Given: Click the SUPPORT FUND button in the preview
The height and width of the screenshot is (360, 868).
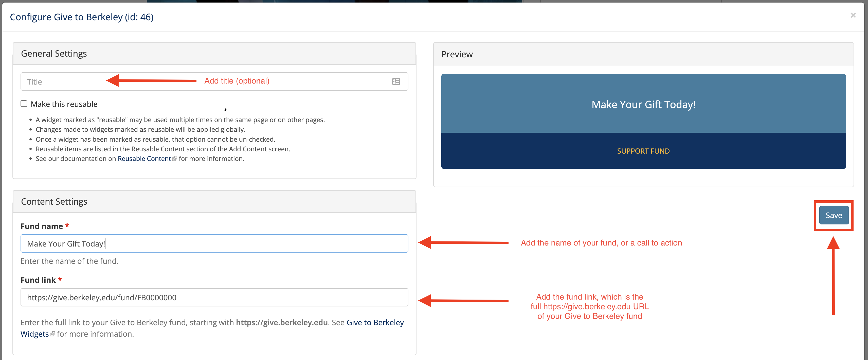Looking at the screenshot, I should (643, 151).
